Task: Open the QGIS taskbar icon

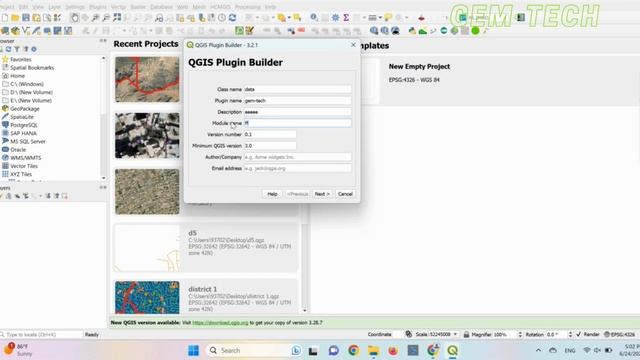Action: tap(452, 351)
